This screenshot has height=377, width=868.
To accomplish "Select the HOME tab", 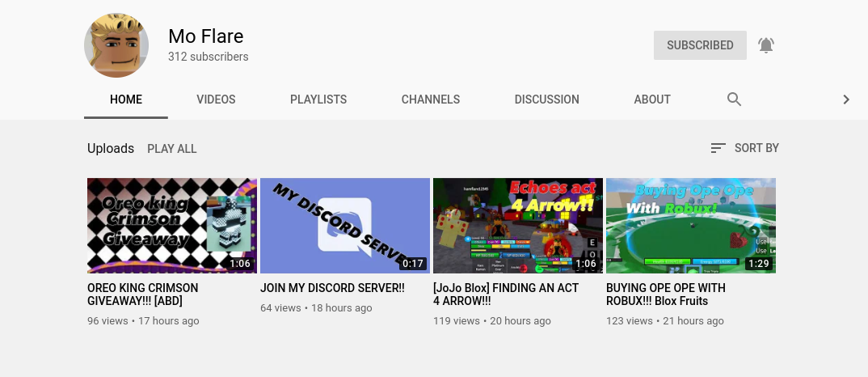I will [125, 100].
